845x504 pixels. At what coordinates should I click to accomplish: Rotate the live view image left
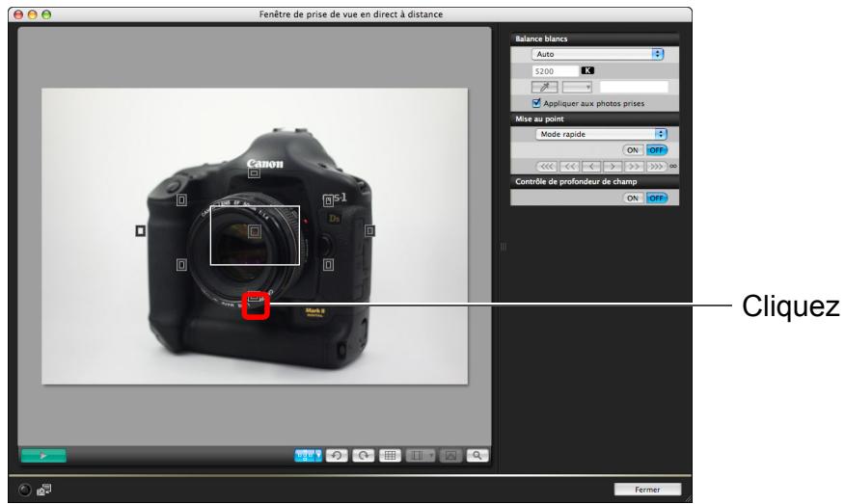pos(337,456)
